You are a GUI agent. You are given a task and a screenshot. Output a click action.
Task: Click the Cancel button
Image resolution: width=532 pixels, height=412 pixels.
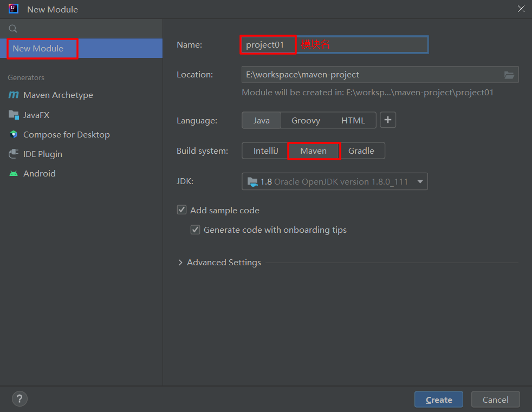495,400
